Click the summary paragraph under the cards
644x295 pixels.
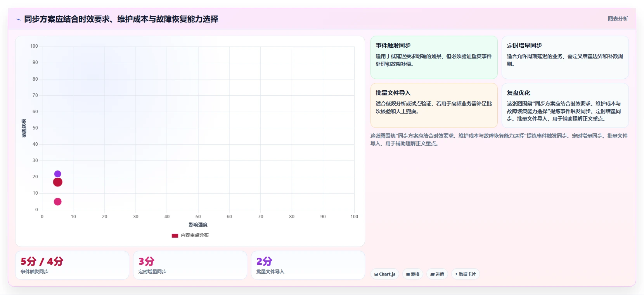499,140
